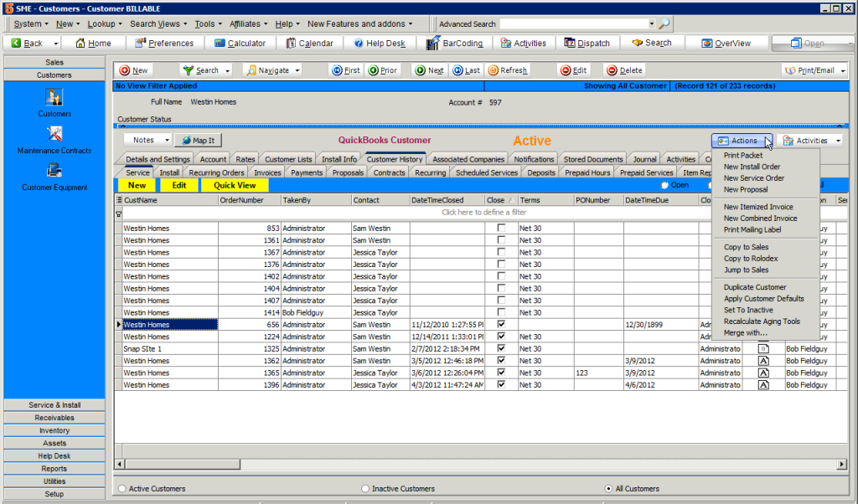Expand the Notes dropdown
Image resolution: width=858 pixels, height=504 pixels.
167,141
